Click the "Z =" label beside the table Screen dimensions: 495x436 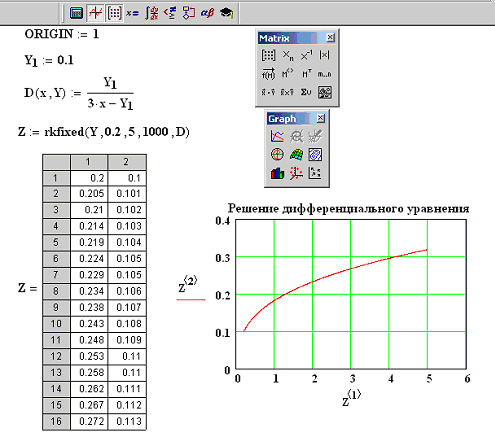(27, 288)
